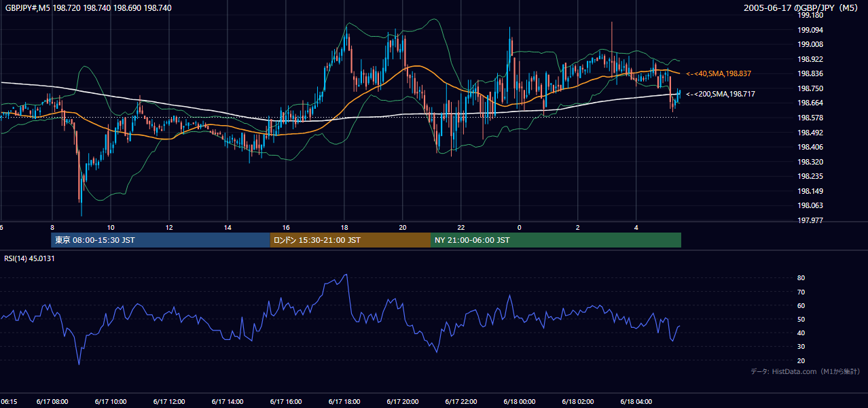Click the 6/17 20:00 date axis label
This screenshot has width=868, height=408.
[402, 401]
